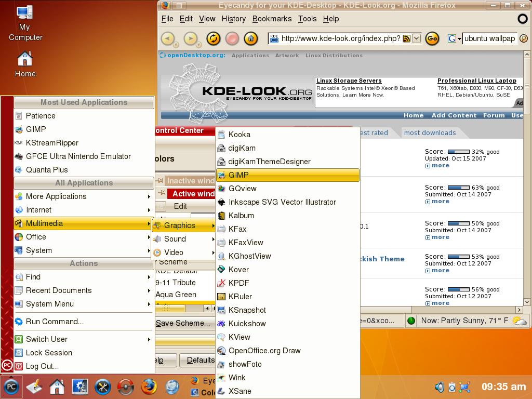Expand the Find submenu in Actions
Image resolution: width=532 pixels, height=399 pixels.
(84, 277)
